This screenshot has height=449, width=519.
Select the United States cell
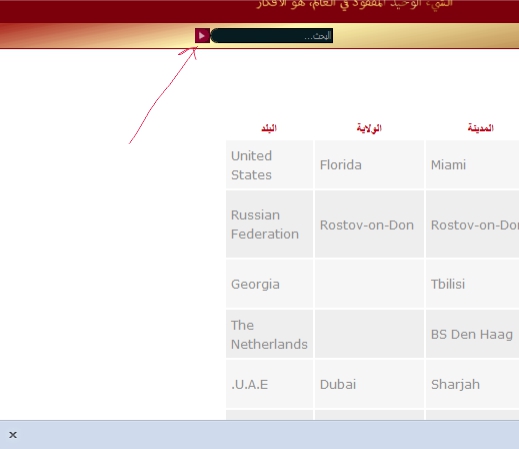point(269,165)
